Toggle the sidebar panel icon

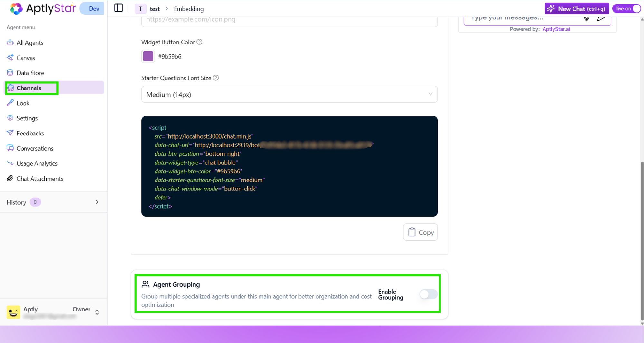[x=118, y=8]
